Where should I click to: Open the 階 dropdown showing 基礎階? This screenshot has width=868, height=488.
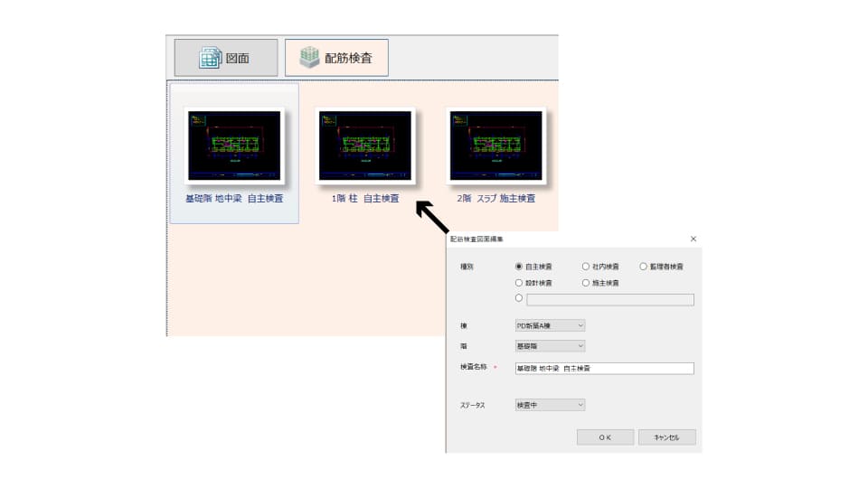point(550,346)
